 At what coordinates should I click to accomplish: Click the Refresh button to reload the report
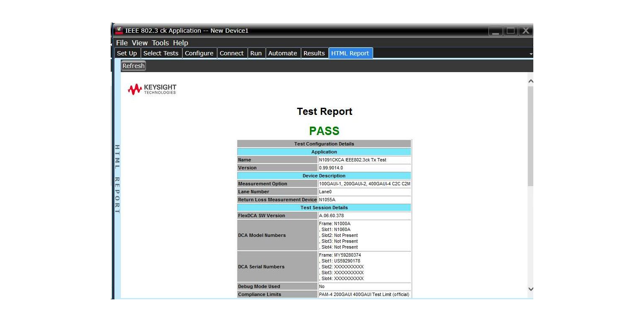point(133,65)
